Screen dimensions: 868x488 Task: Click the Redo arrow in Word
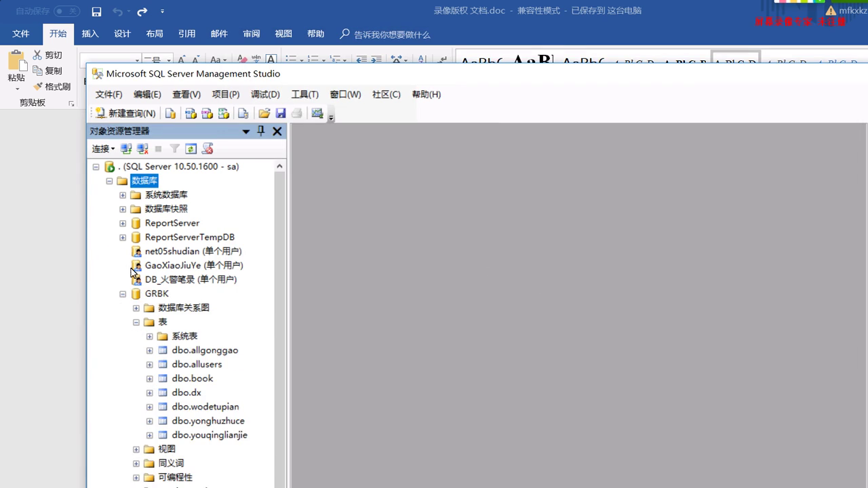(x=142, y=12)
